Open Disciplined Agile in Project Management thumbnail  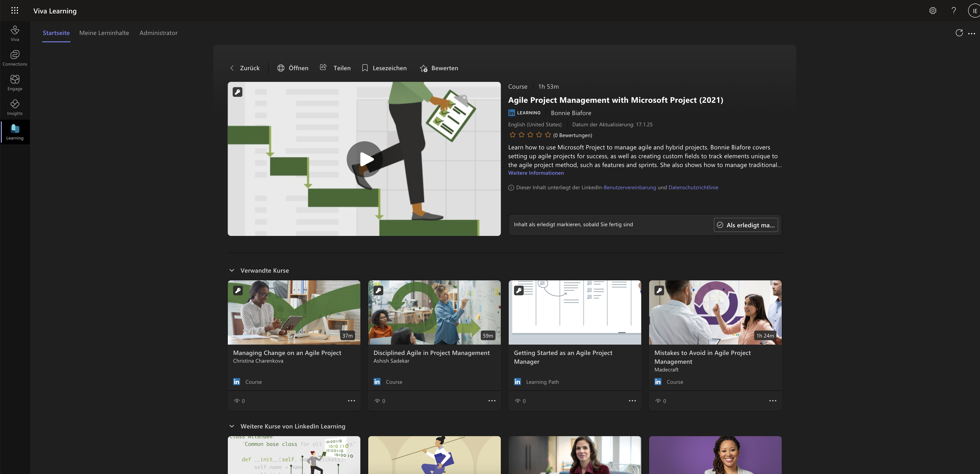(x=434, y=312)
